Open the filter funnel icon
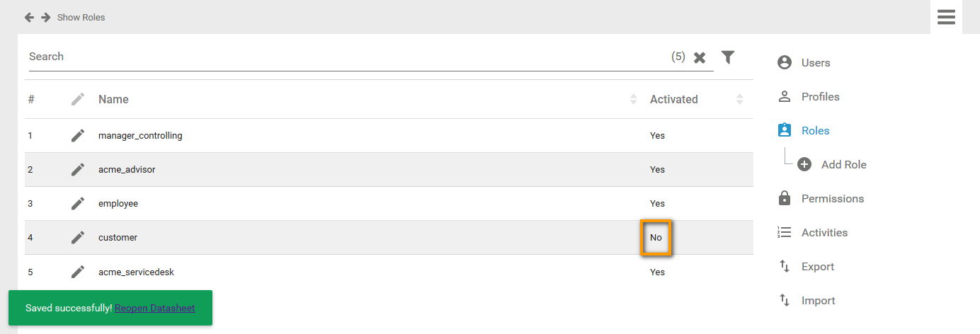980x334 pixels. tap(728, 57)
